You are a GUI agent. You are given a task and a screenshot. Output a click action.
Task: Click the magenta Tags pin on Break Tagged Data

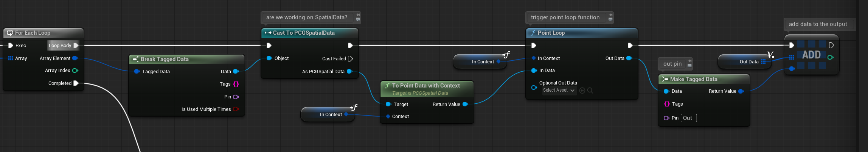click(x=236, y=84)
